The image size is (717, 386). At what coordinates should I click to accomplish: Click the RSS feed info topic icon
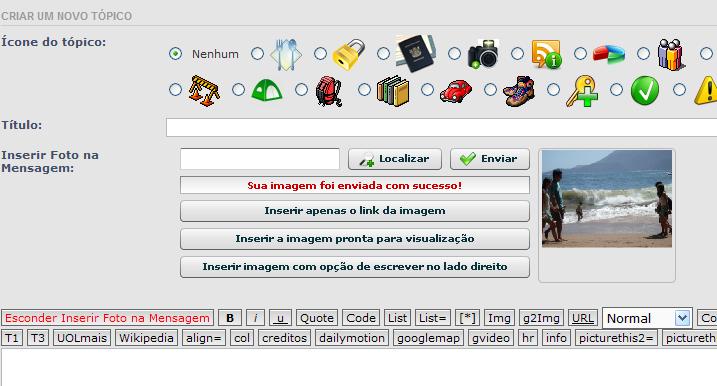546,54
